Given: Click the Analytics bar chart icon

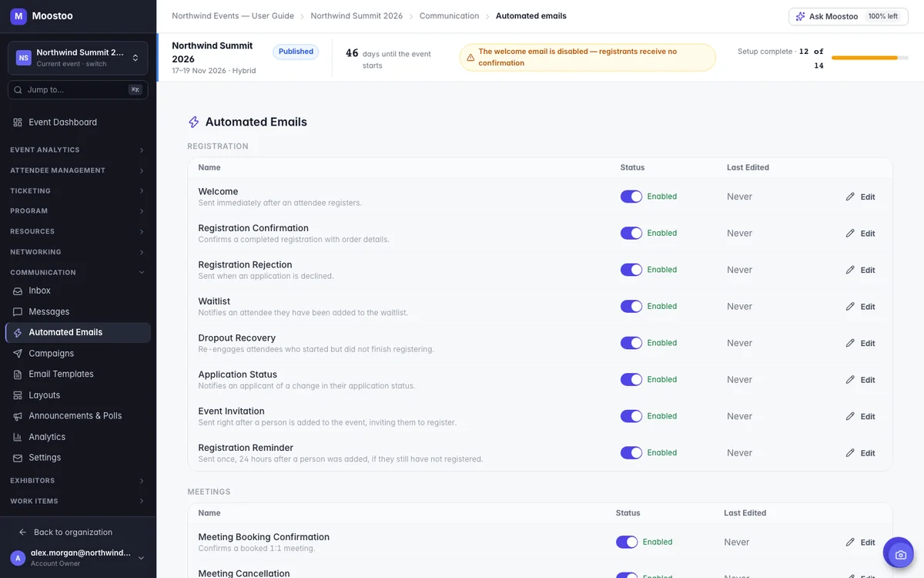Looking at the screenshot, I should point(18,437).
